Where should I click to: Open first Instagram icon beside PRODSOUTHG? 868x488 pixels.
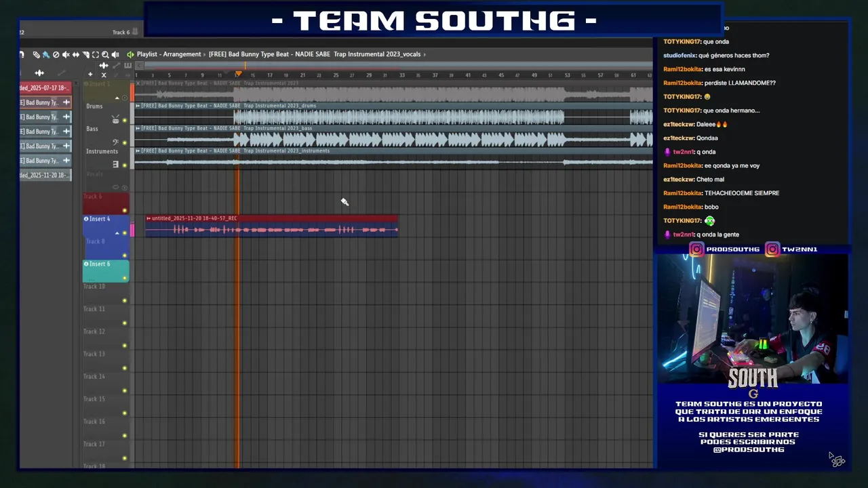(x=696, y=249)
